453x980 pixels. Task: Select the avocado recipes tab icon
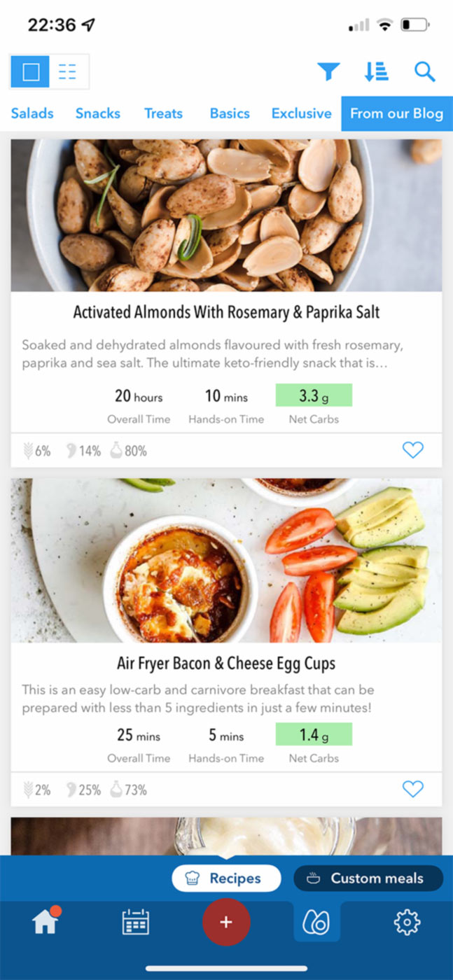click(316, 922)
